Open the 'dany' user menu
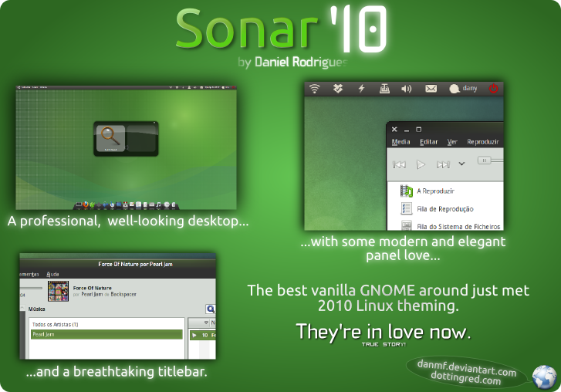The height and width of the screenshot is (392, 561). coord(470,88)
